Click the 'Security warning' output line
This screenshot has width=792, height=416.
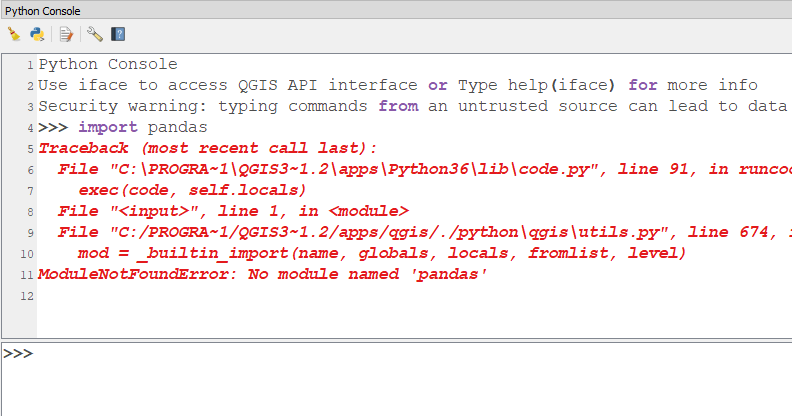coord(414,106)
